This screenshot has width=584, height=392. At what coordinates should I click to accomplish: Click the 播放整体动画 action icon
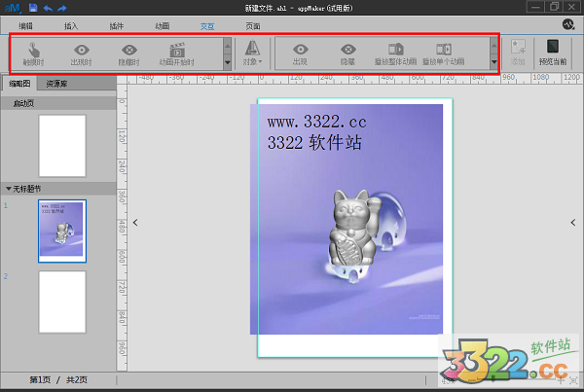coord(396,53)
